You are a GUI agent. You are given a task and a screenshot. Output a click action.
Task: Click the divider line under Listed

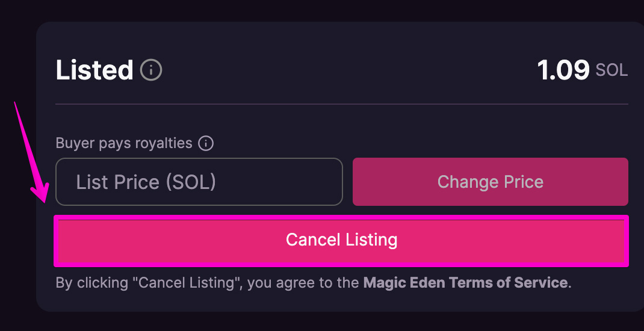pyautogui.click(x=342, y=104)
